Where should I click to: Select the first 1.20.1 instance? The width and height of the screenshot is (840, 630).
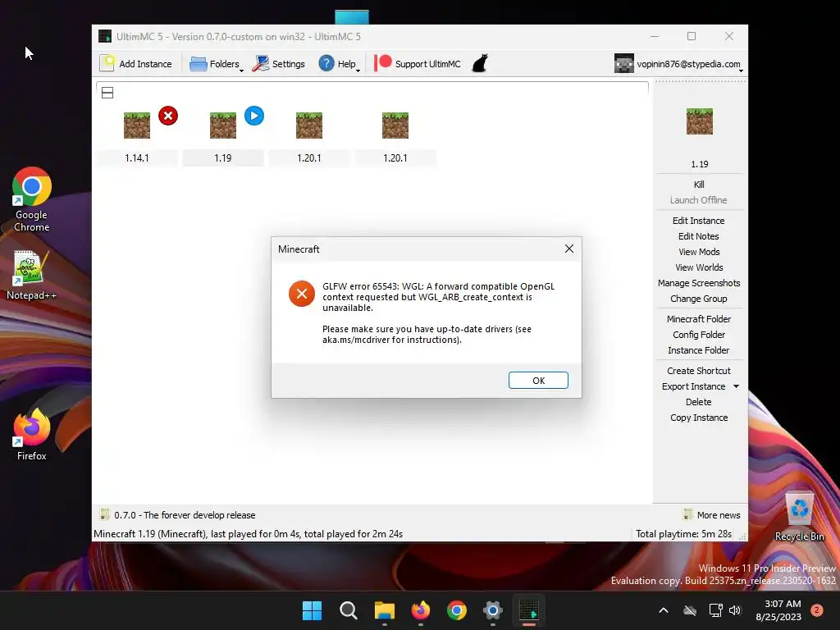click(x=309, y=137)
